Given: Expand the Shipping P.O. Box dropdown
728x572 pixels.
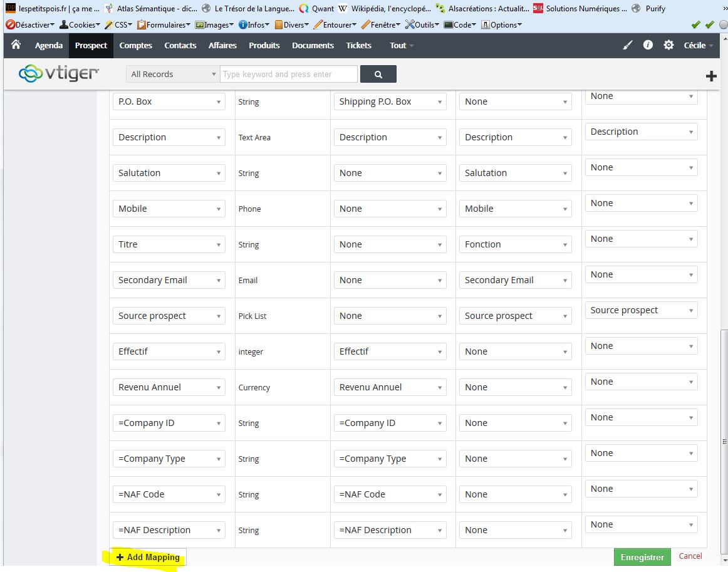Looking at the screenshot, I should [x=390, y=101].
